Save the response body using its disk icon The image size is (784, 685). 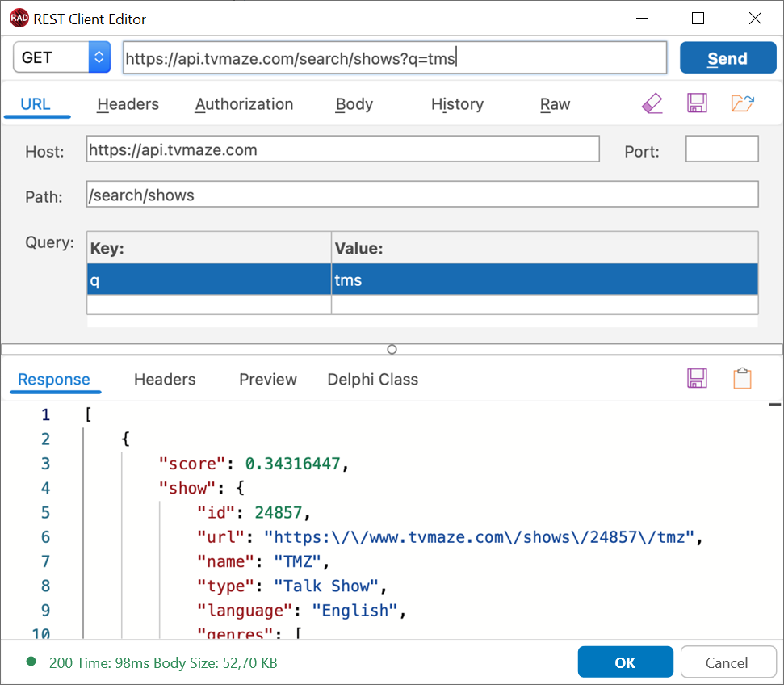tap(697, 379)
